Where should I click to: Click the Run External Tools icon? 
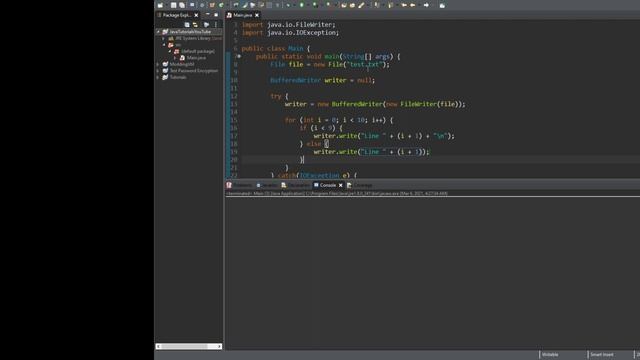[329, 5]
